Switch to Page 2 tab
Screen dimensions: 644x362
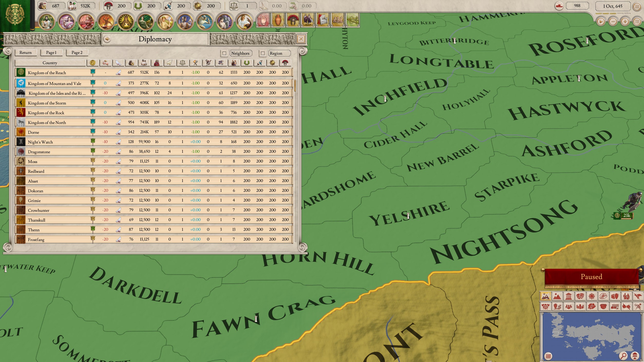tap(77, 53)
